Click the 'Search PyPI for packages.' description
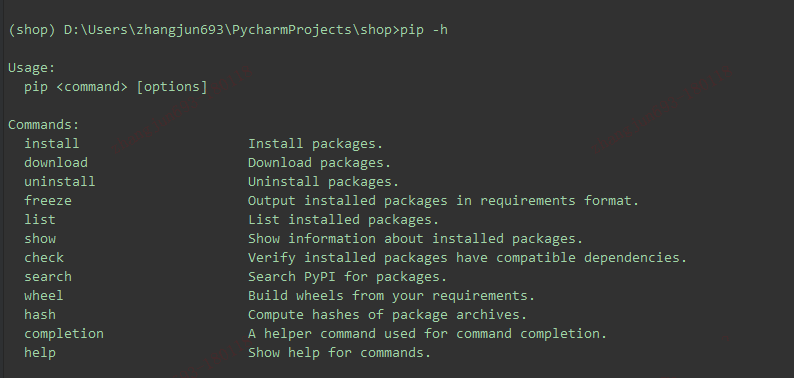 tap(347, 277)
